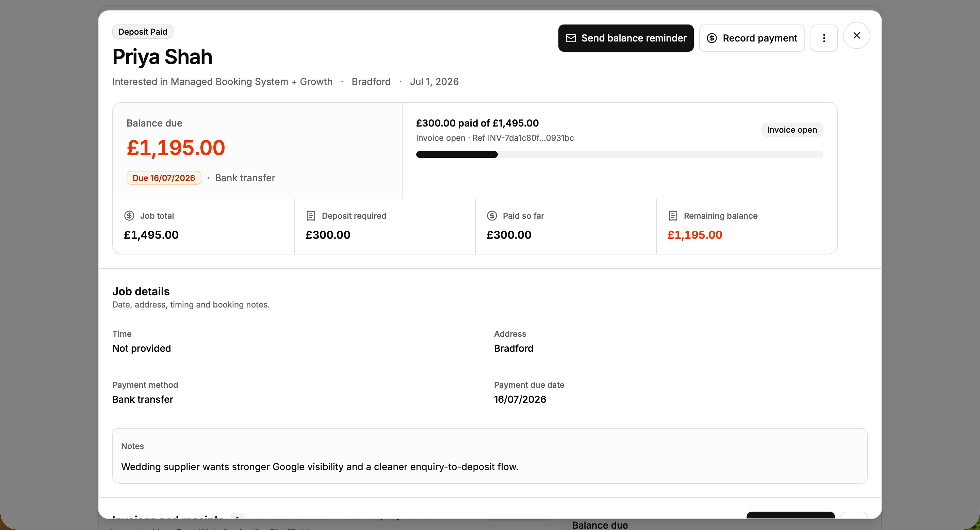Select the £1,495.00 job total value
The height and width of the screenshot is (530, 980).
click(151, 235)
